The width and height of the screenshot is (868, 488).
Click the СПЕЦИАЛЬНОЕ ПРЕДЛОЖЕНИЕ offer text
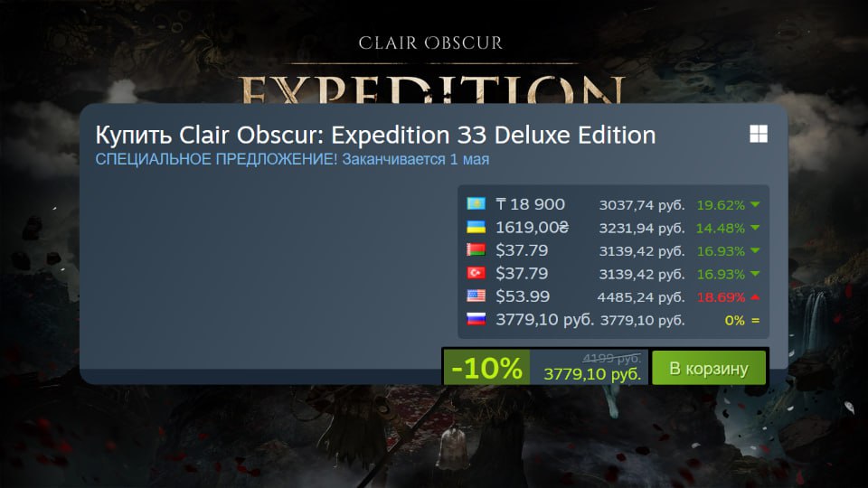tap(216, 159)
